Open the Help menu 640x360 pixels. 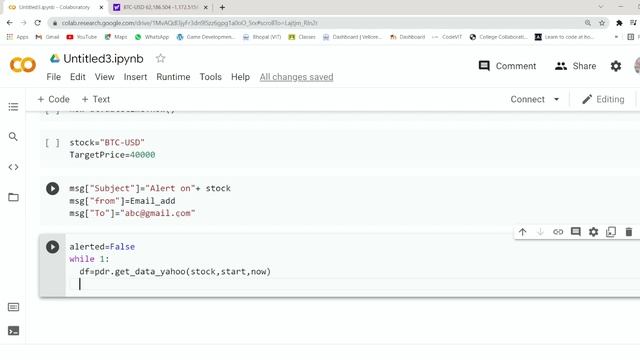coord(240,77)
